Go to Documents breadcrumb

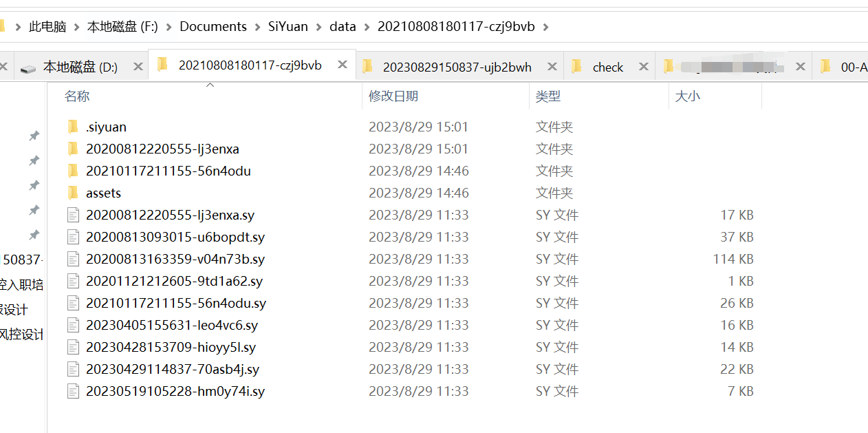coord(213,27)
